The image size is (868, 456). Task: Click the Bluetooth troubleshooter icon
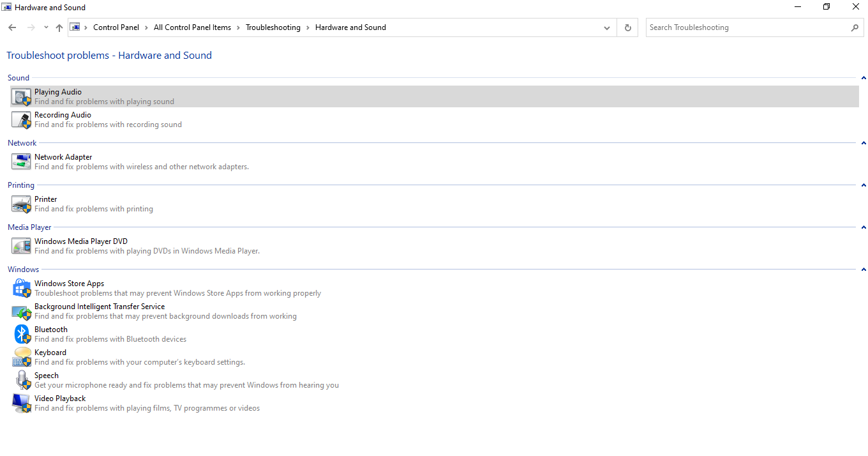(x=22, y=335)
